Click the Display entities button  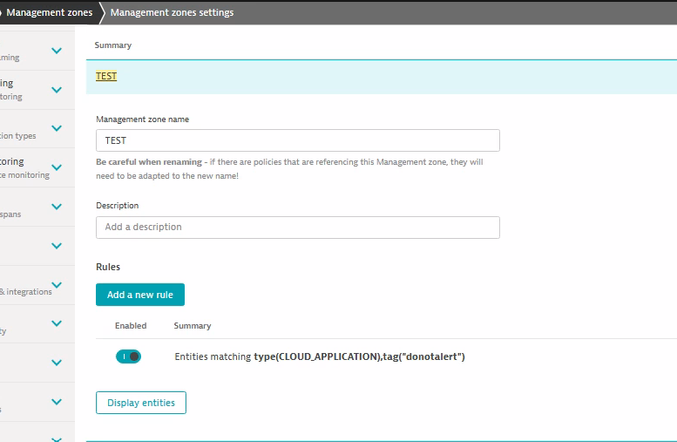coord(141,403)
